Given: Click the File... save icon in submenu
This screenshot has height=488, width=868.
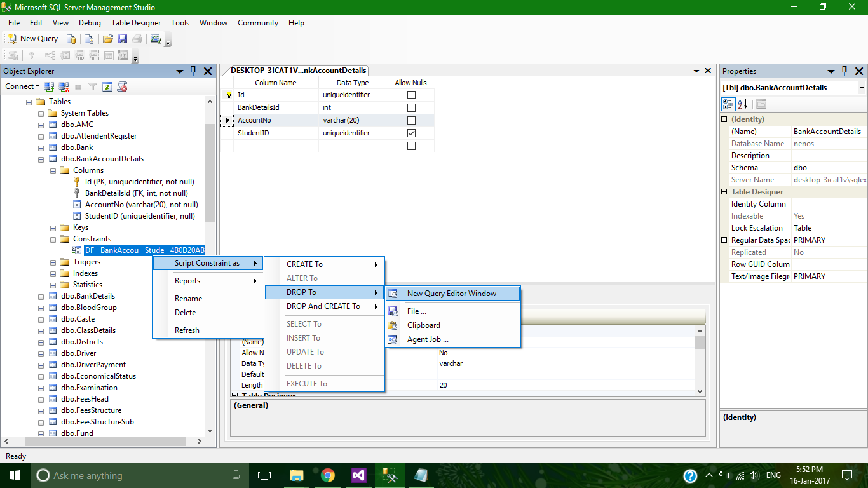Looking at the screenshot, I should click(393, 311).
